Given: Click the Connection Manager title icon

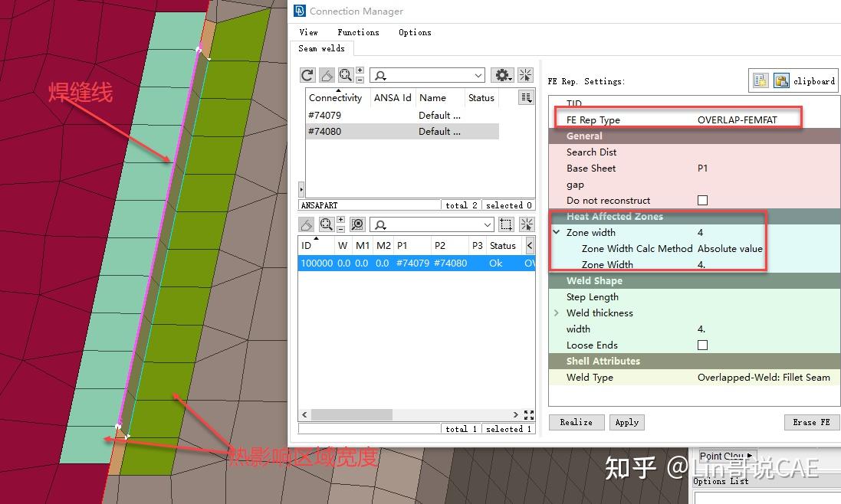Looking at the screenshot, I should tap(299, 11).
